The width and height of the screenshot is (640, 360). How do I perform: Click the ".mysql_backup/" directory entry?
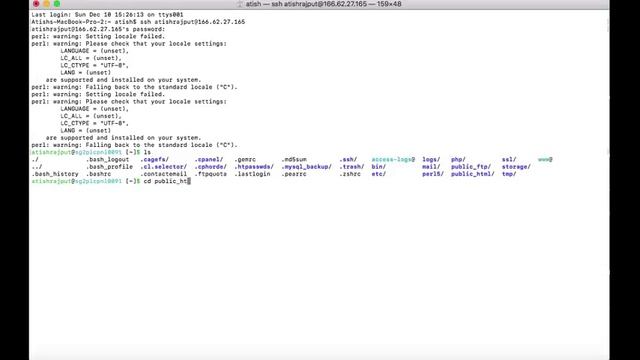click(x=307, y=167)
